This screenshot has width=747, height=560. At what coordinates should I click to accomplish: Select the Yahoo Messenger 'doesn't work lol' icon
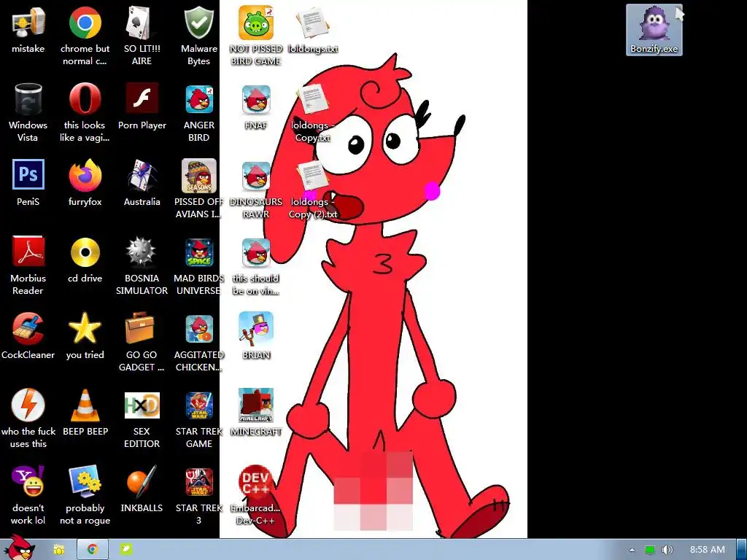click(x=28, y=495)
